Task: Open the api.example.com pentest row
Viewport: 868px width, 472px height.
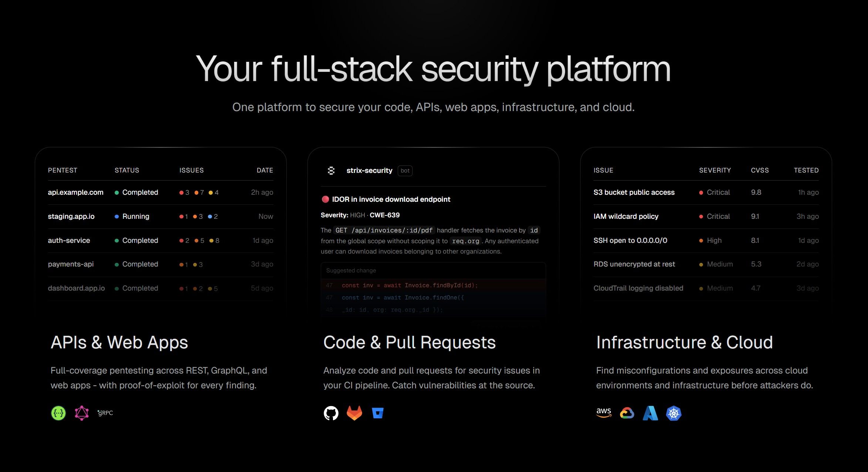Action: pyautogui.click(x=75, y=193)
